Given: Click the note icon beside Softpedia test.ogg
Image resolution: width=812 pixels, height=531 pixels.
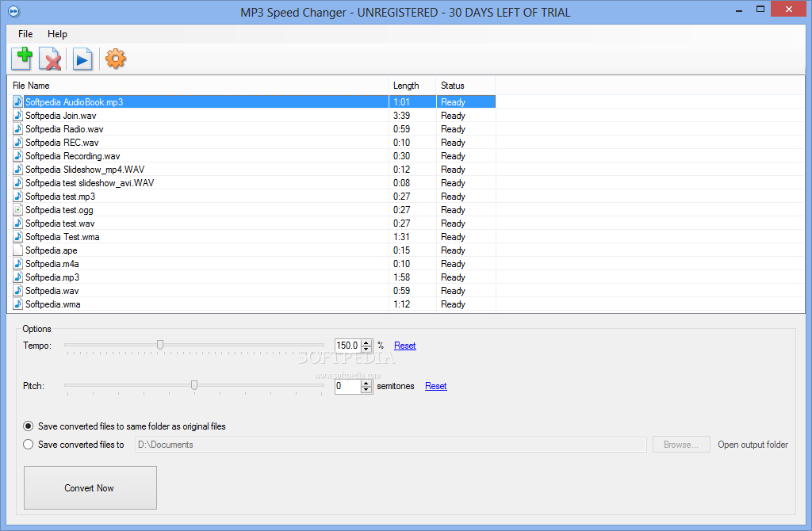Looking at the screenshot, I should pyautogui.click(x=17, y=210).
